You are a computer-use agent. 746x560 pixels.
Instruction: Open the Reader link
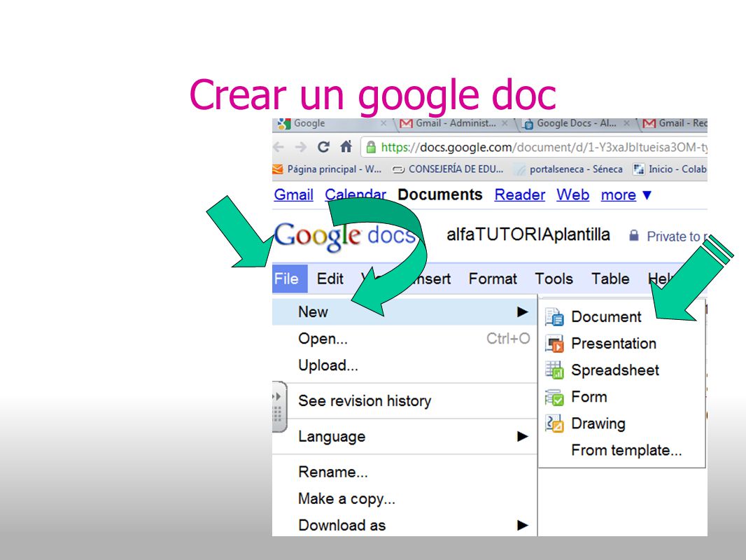(519, 195)
